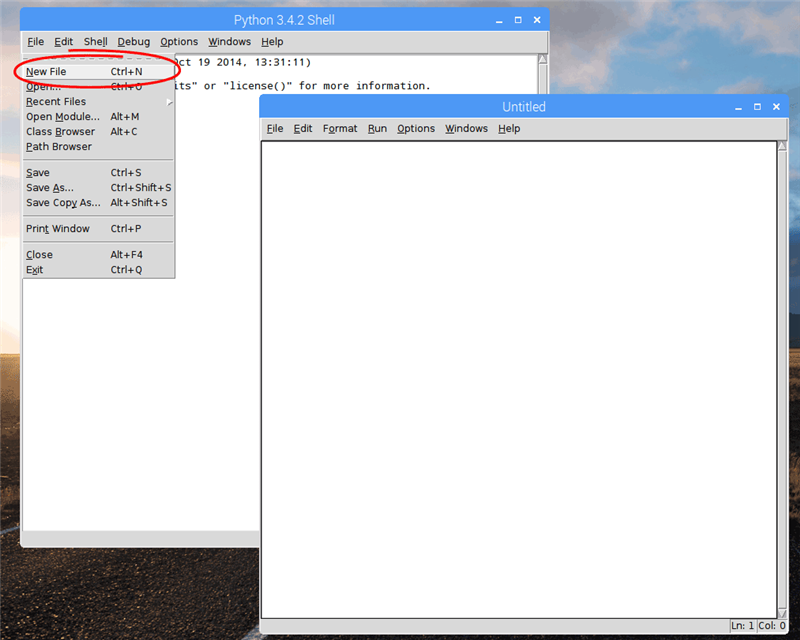Image resolution: width=800 pixels, height=640 pixels.
Task: Choose Open Module from File menu
Action: pyautogui.click(x=62, y=117)
